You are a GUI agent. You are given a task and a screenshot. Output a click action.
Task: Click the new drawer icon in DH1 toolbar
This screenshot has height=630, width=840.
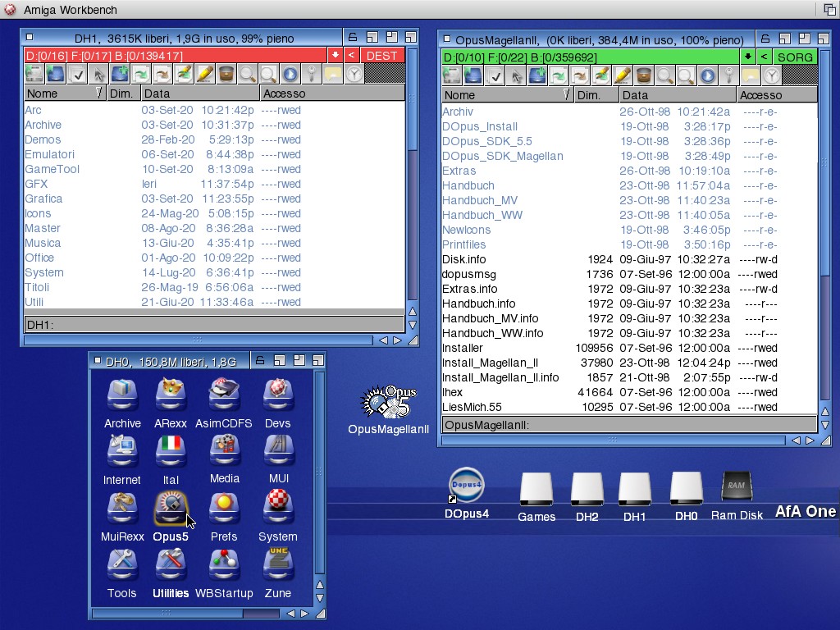(120, 75)
